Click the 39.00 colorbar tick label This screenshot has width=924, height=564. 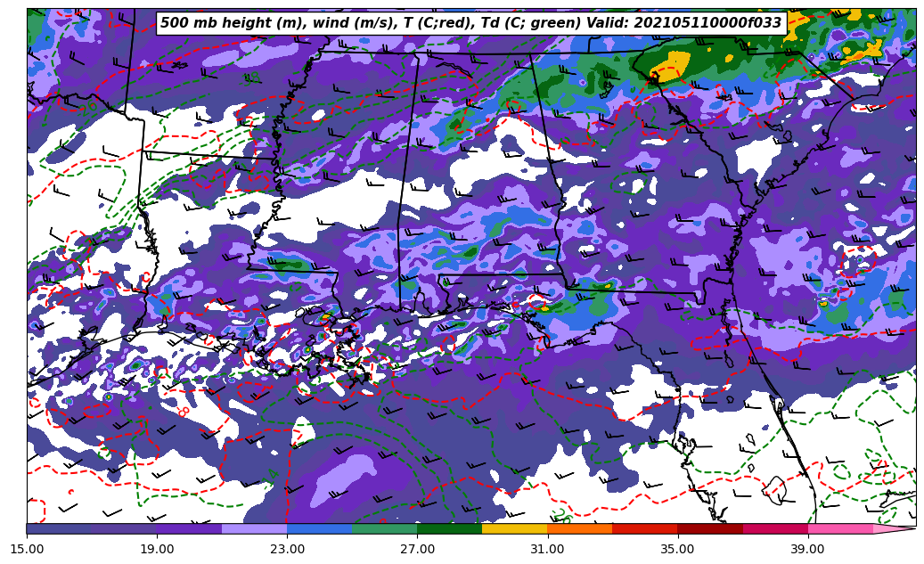pos(807,549)
